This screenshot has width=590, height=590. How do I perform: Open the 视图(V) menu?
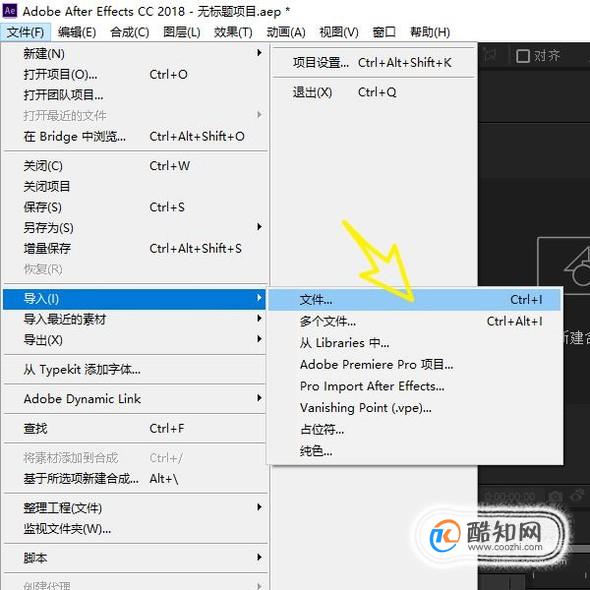(x=339, y=32)
